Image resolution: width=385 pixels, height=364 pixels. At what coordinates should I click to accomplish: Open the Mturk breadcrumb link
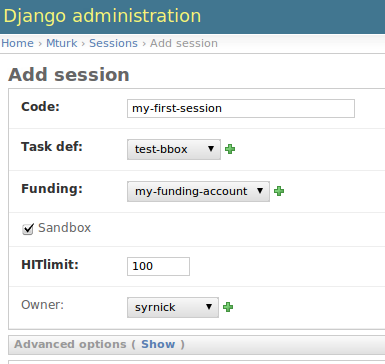click(x=62, y=43)
